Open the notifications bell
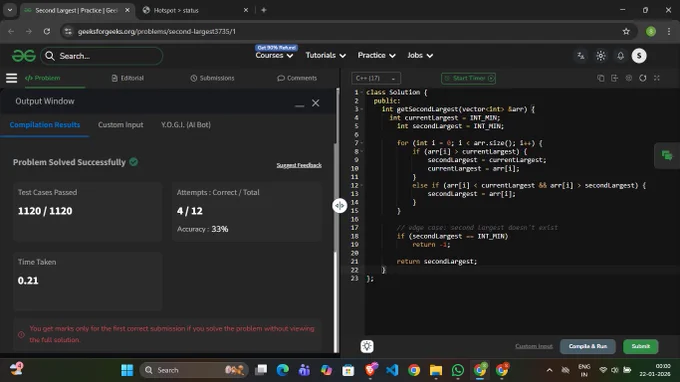This screenshot has height=382, width=680. click(x=621, y=56)
